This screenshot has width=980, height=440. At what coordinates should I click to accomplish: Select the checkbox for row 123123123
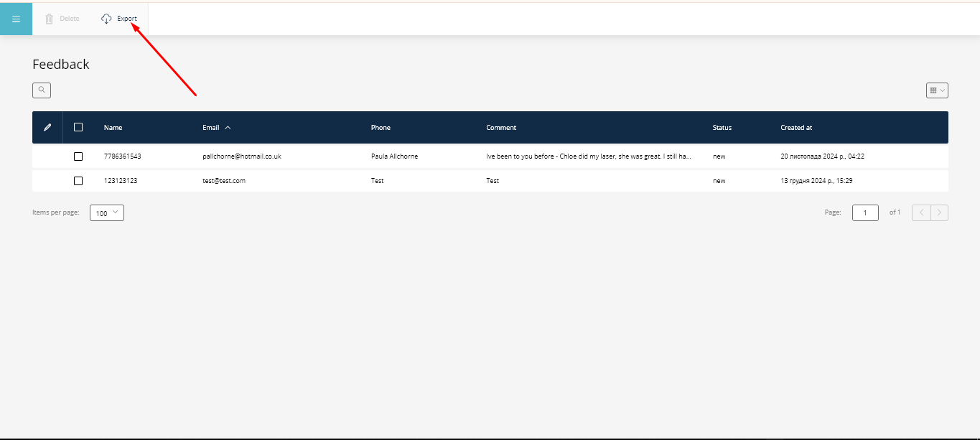[78, 181]
